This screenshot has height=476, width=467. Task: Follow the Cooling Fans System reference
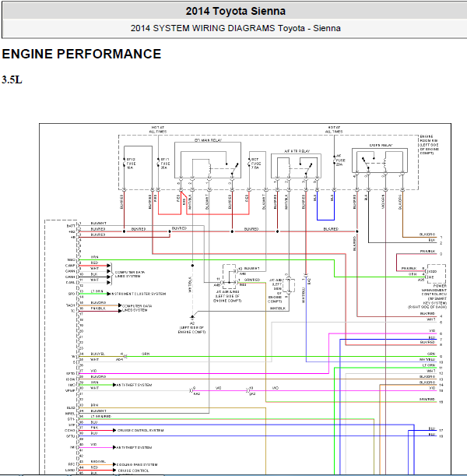pyautogui.click(x=139, y=465)
